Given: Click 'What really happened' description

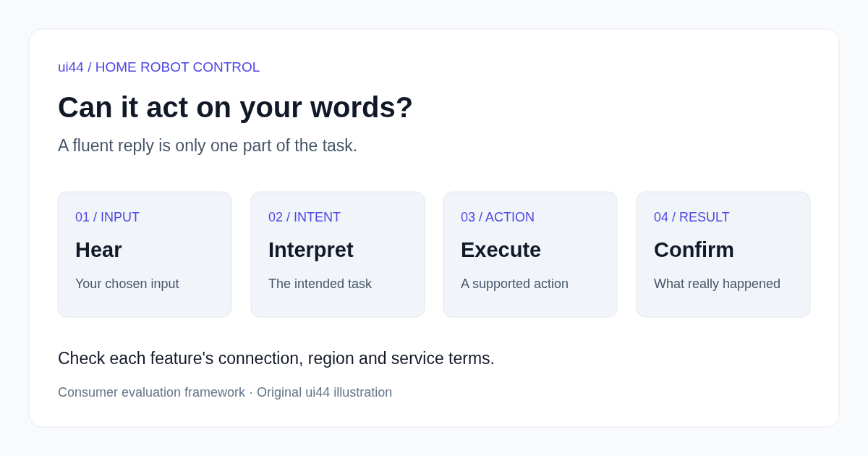Looking at the screenshot, I should click(717, 284).
